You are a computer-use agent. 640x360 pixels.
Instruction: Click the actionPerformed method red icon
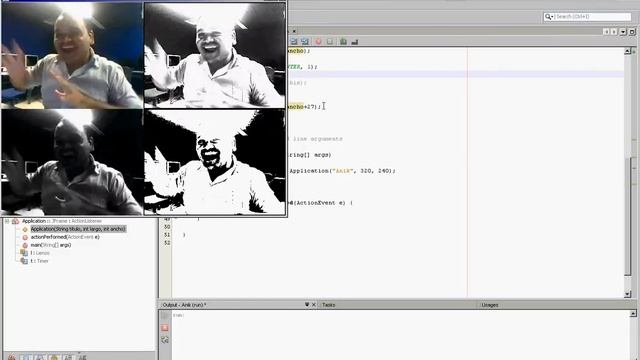pos(24,237)
